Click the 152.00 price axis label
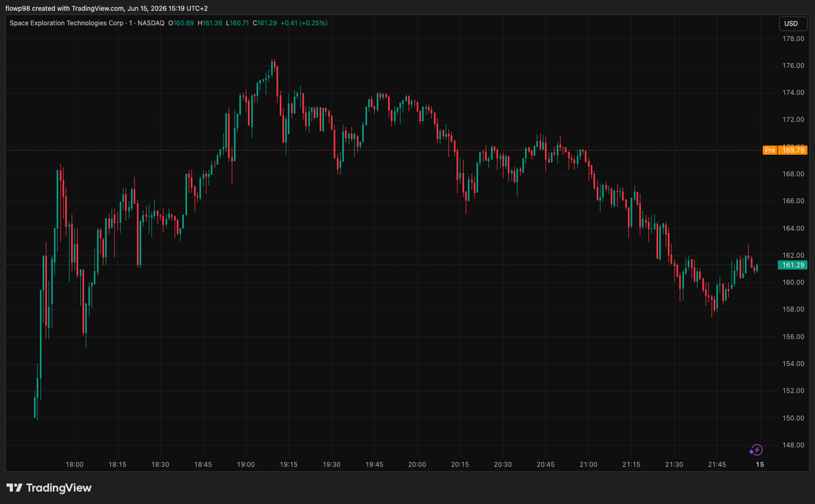Viewport: 815px width, 504px height. tap(793, 391)
